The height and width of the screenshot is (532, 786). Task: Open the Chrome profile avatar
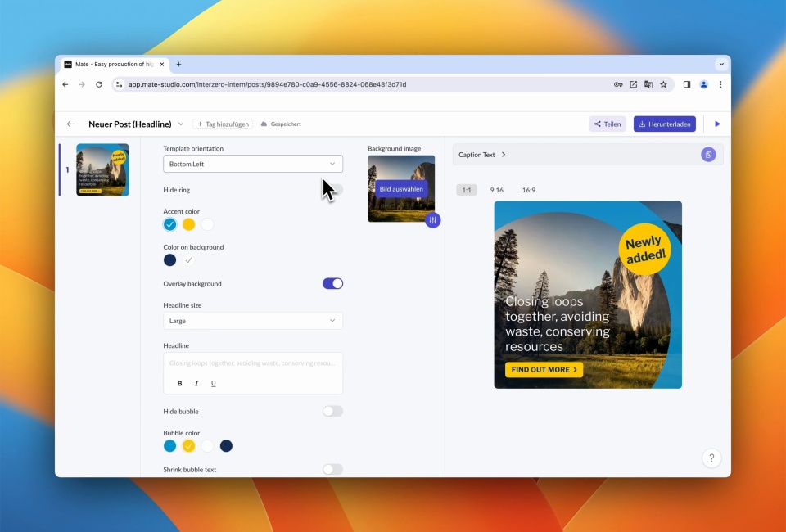[x=704, y=84]
